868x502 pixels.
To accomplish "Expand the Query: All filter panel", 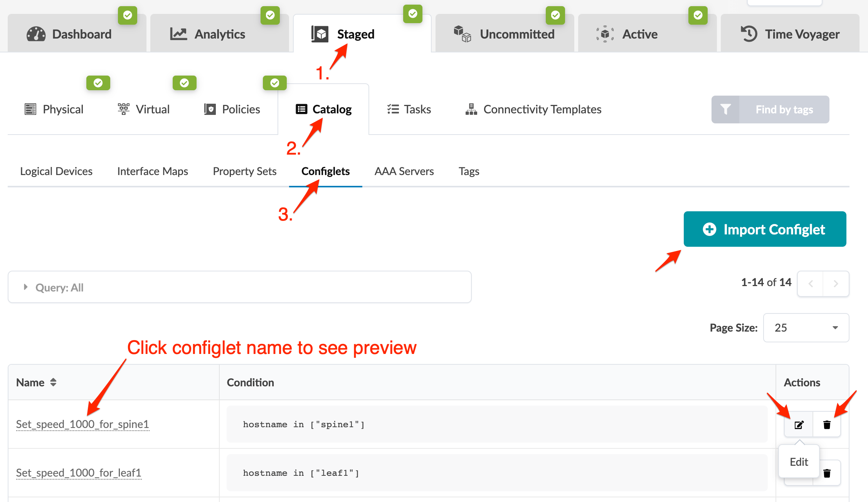I will click(26, 287).
